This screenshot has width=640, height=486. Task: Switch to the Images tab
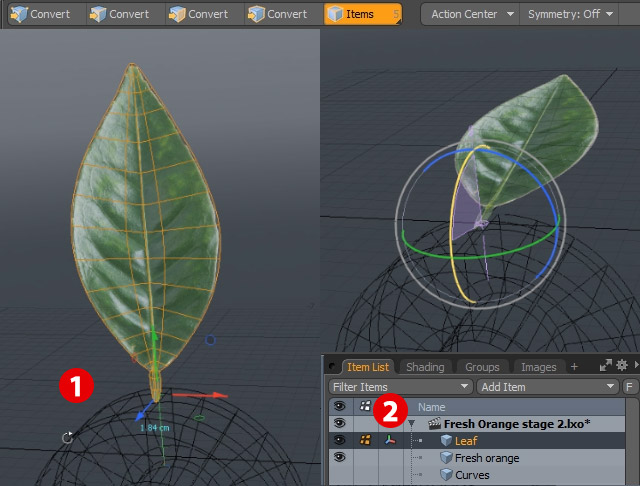(538, 367)
